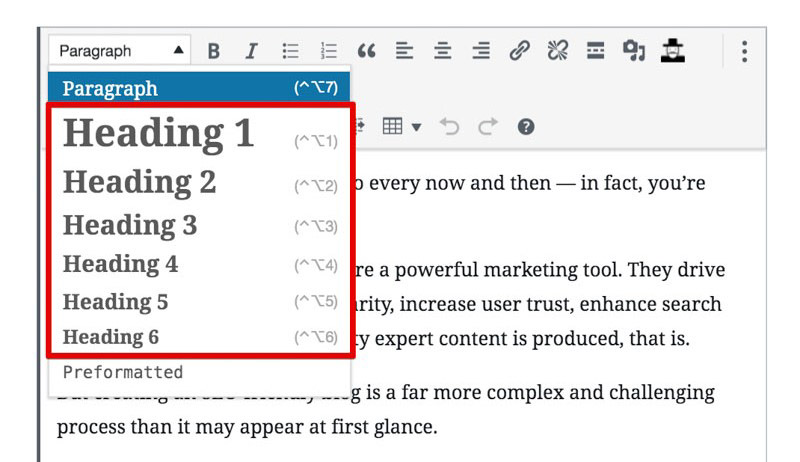Center align the text

(x=443, y=51)
